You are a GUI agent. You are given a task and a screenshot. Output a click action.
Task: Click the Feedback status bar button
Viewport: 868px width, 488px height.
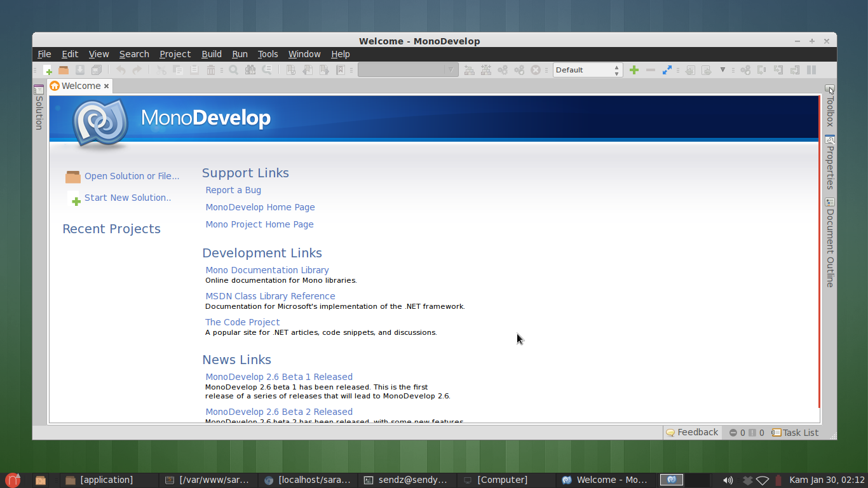tap(691, 433)
